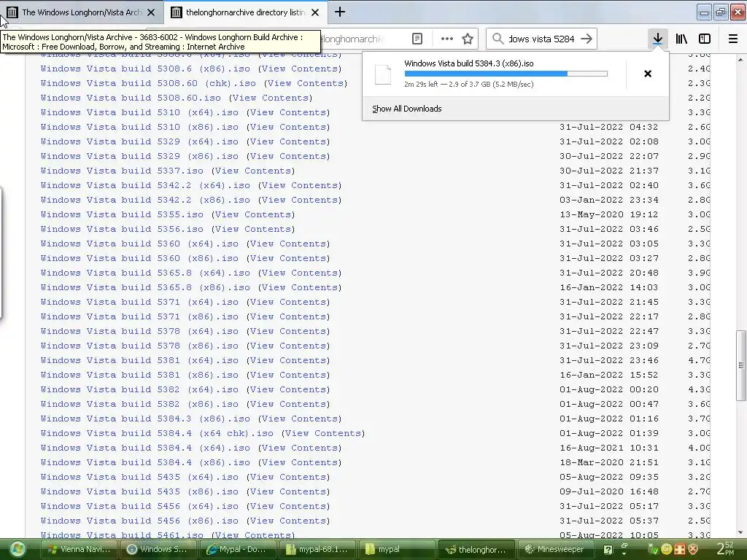Open Windows Vista build 5360 (x86).iso link
This screenshot has width=747, height=560.
pos(139,258)
